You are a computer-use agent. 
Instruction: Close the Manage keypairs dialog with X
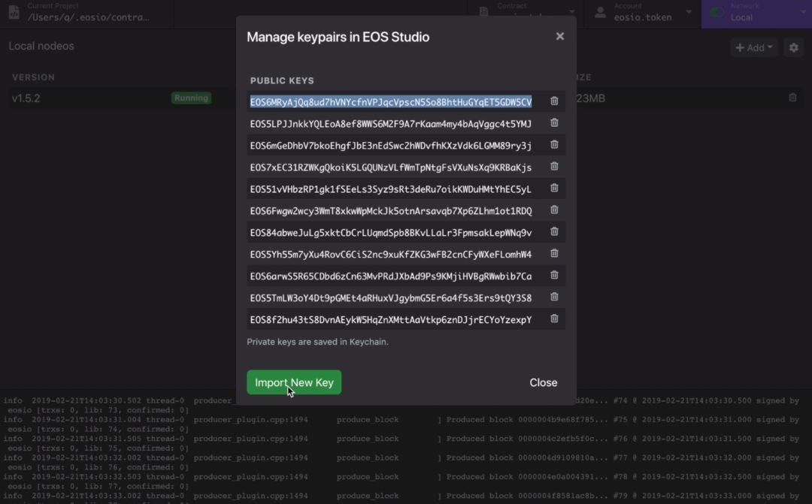click(x=560, y=36)
